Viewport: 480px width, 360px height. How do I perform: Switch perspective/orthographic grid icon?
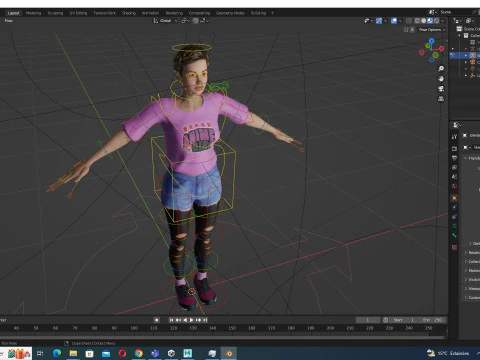(x=441, y=99)
